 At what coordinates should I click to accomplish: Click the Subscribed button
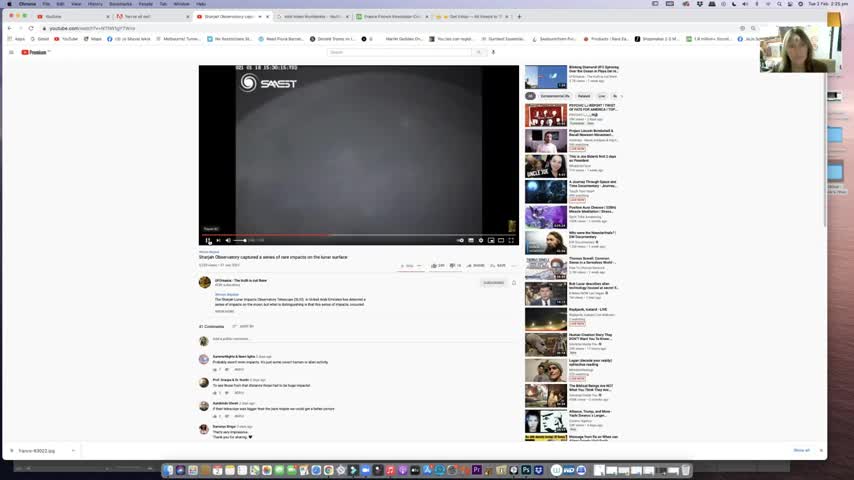[493, 283]
